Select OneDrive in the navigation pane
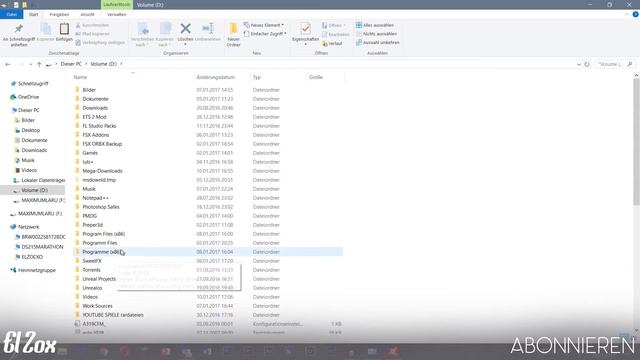 (28, 97)
